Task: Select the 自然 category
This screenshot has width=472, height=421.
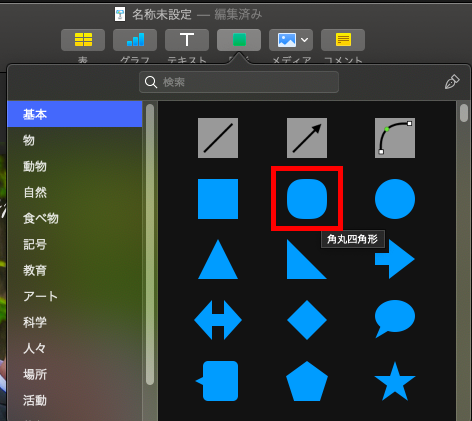Action: point(75,192)
